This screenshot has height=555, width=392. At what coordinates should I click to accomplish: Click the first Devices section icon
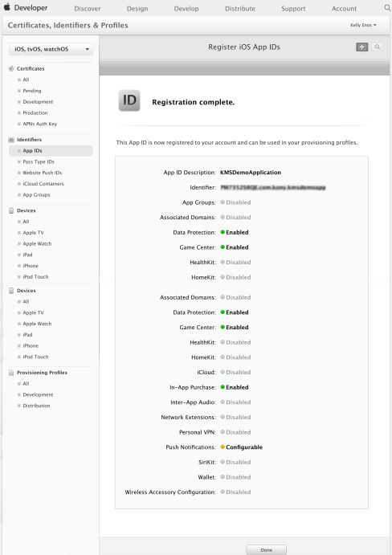tap(11, 210)
